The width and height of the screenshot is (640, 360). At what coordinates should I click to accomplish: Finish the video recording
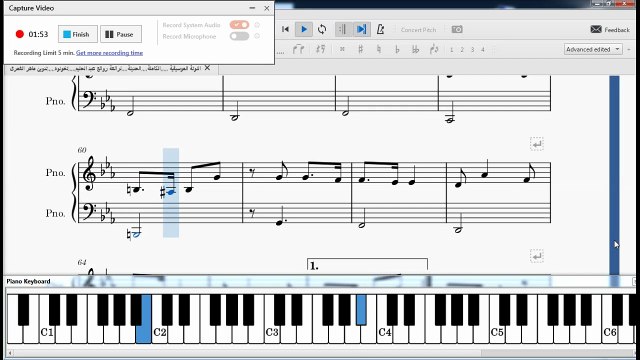[78, 34]
